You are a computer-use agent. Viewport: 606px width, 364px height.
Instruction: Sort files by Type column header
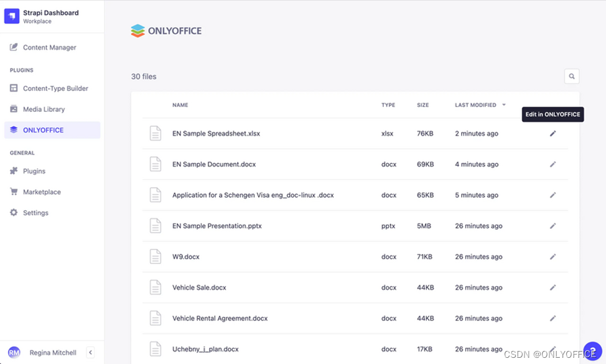pos(388,105)
